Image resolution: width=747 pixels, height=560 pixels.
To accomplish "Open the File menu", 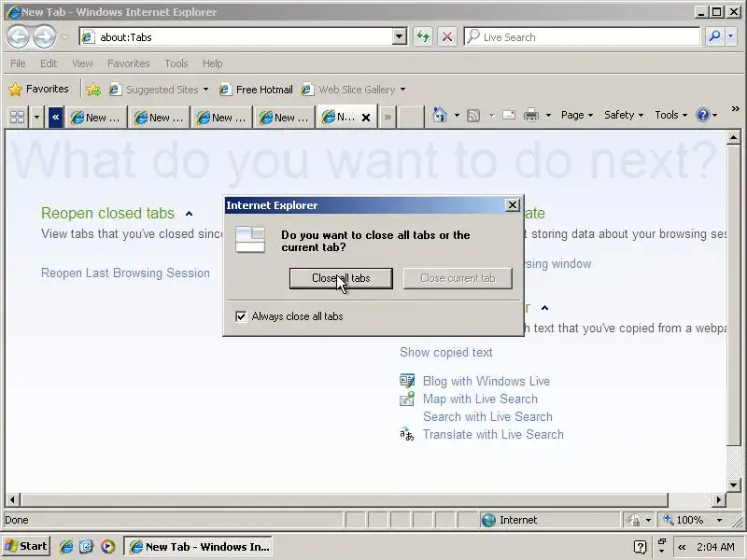I will click(18, 63).
